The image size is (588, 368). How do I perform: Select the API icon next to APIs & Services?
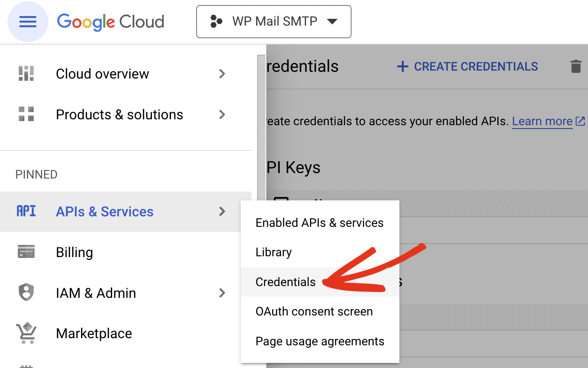click(x=26, y=211)
